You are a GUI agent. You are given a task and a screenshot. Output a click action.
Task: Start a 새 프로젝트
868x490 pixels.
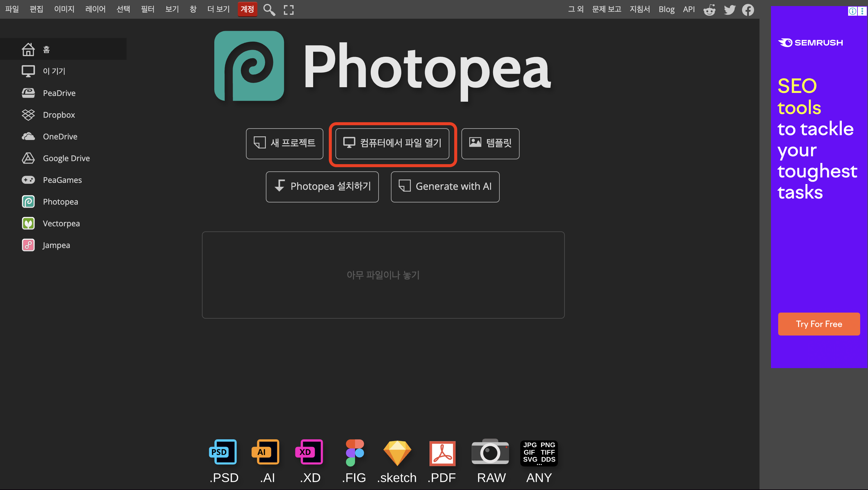(285, 143)
